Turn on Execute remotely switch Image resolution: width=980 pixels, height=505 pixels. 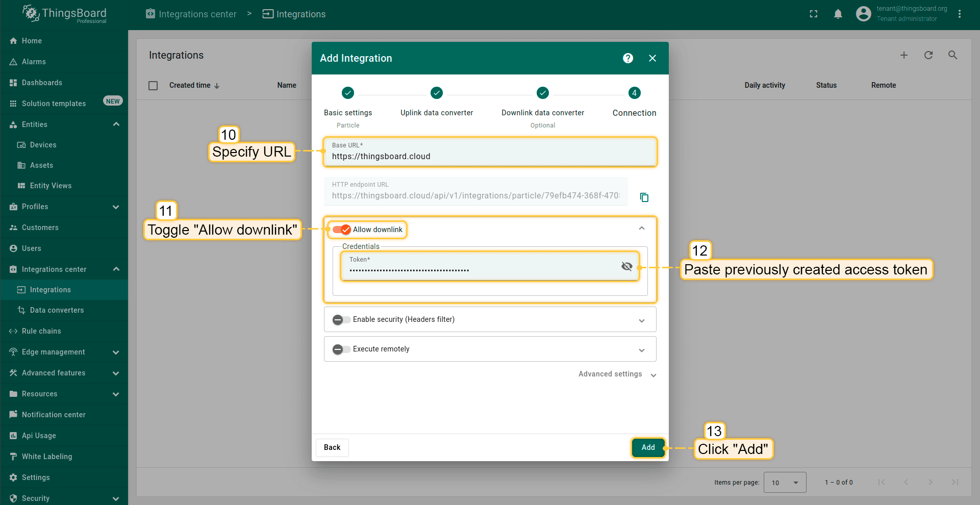(x=341, y=349)
